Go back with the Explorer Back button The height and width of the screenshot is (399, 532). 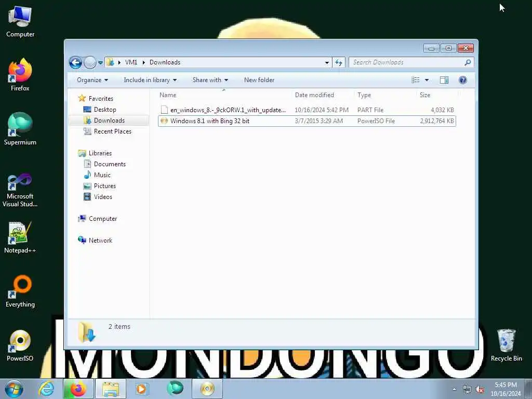[x=76, y=62]
